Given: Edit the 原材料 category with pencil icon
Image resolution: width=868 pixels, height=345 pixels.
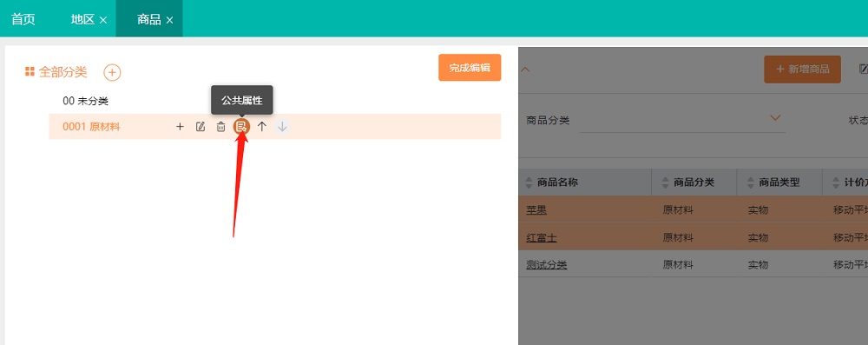Looking at the screenshot, I should (x=201, y=127).
